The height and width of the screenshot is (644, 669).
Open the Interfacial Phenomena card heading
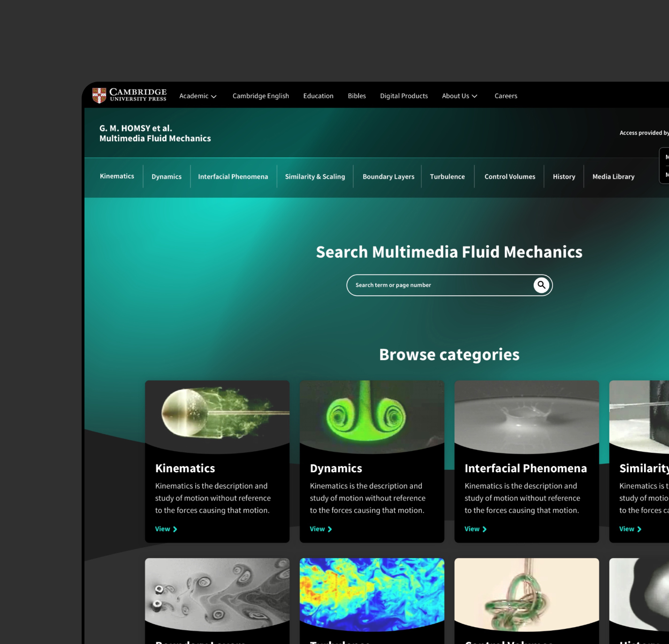525,468
